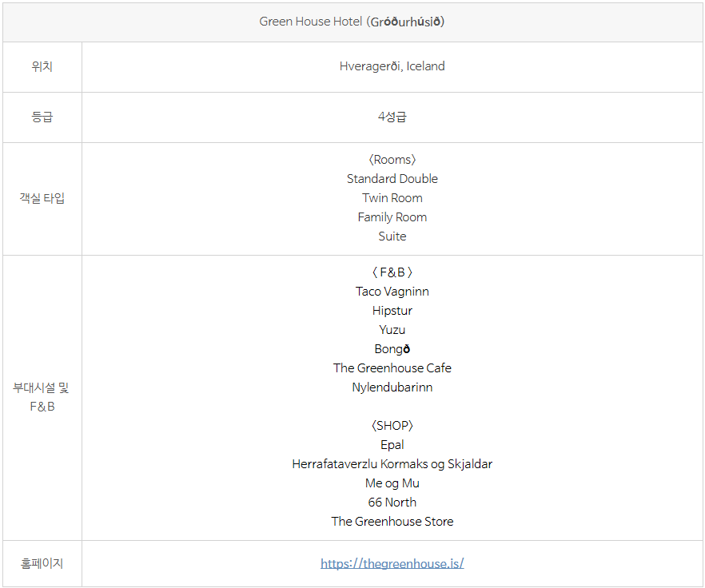The height and width of the screenshot is (588, 705).
Task: Click the Family Room entry
Action: point(392,217)
